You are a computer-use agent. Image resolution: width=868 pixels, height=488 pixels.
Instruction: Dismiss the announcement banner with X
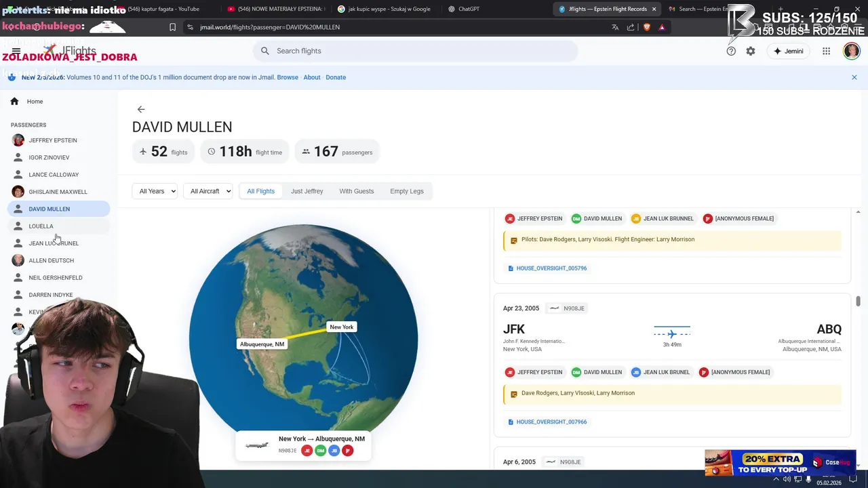pos(854,77)
